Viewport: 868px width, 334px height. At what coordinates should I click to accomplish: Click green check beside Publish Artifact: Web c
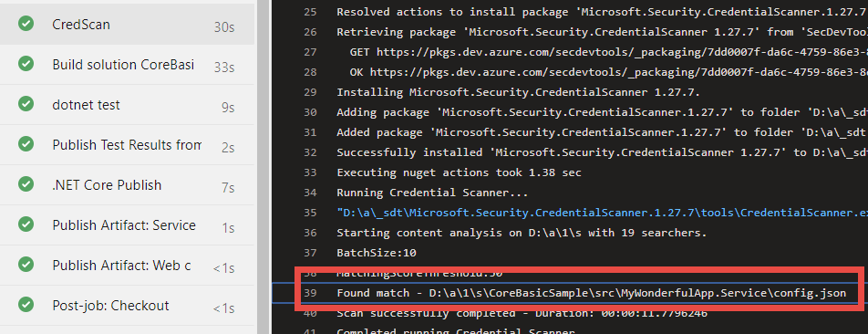[x=26, y=266]
